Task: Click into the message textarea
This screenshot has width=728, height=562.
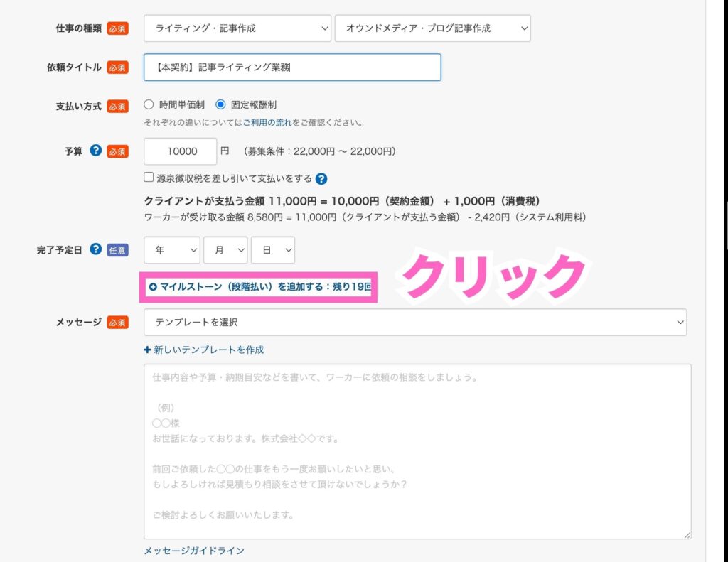Action: pos(417,451)
